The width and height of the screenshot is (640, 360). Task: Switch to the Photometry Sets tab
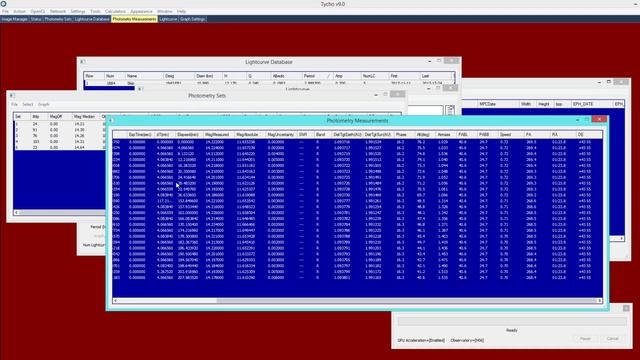click(x=58, y=19)
